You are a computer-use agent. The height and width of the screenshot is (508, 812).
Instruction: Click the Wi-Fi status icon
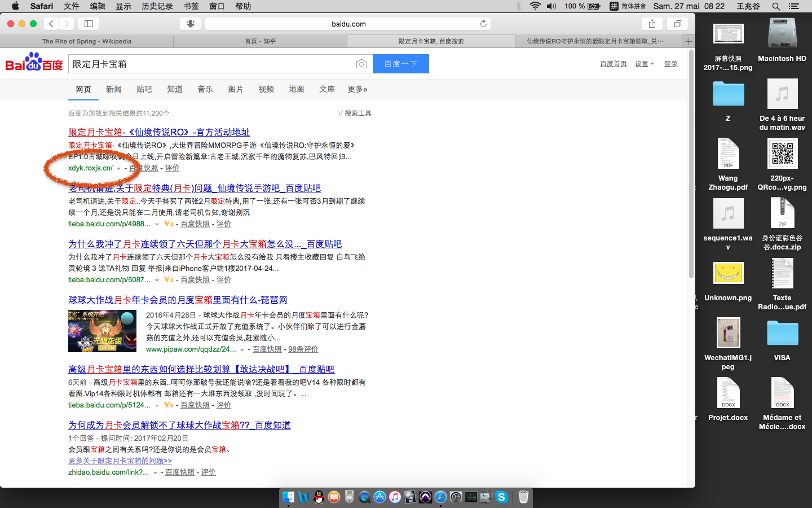click(535, 6)
